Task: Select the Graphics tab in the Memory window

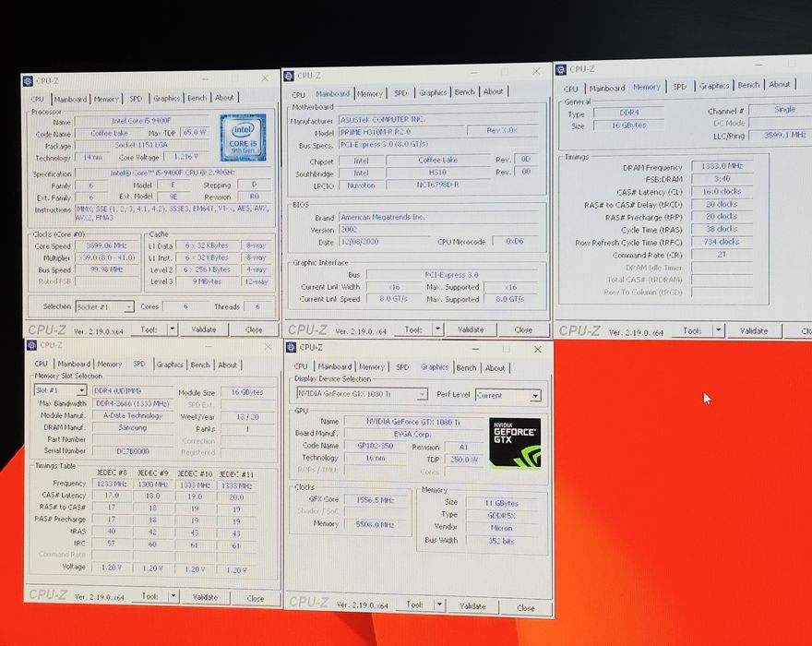Action: pyautogui.click(x=713, y=86)
